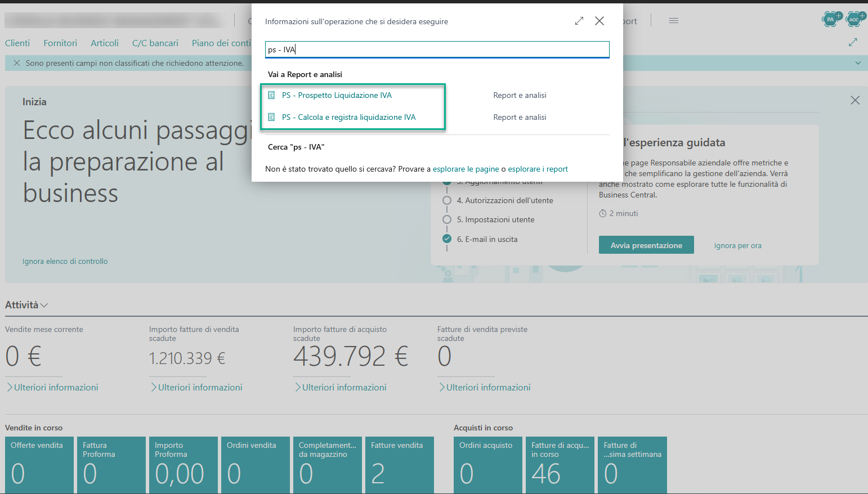Open the Piano dei conti menu item

221,43
